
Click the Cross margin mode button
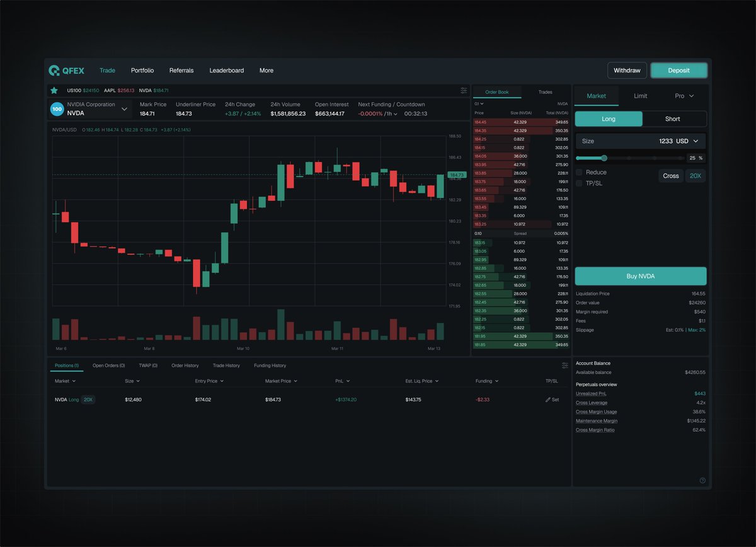coord(671,176)
